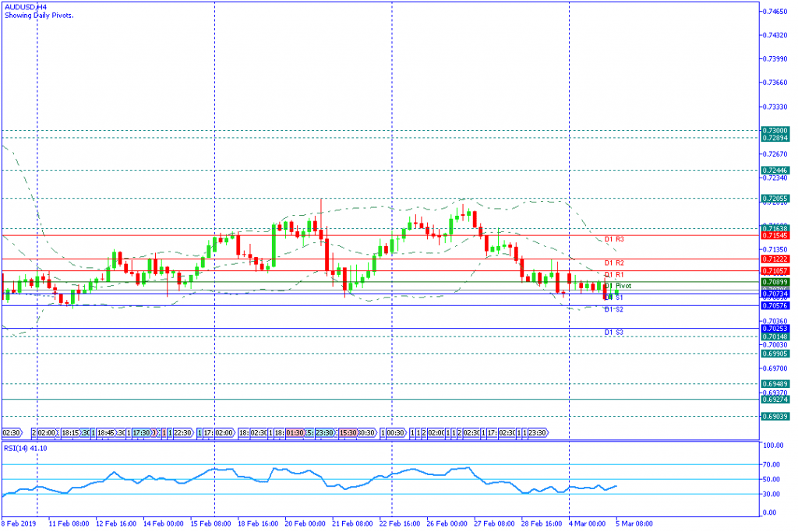Click the 18:15 event marker

pos(71,432)
